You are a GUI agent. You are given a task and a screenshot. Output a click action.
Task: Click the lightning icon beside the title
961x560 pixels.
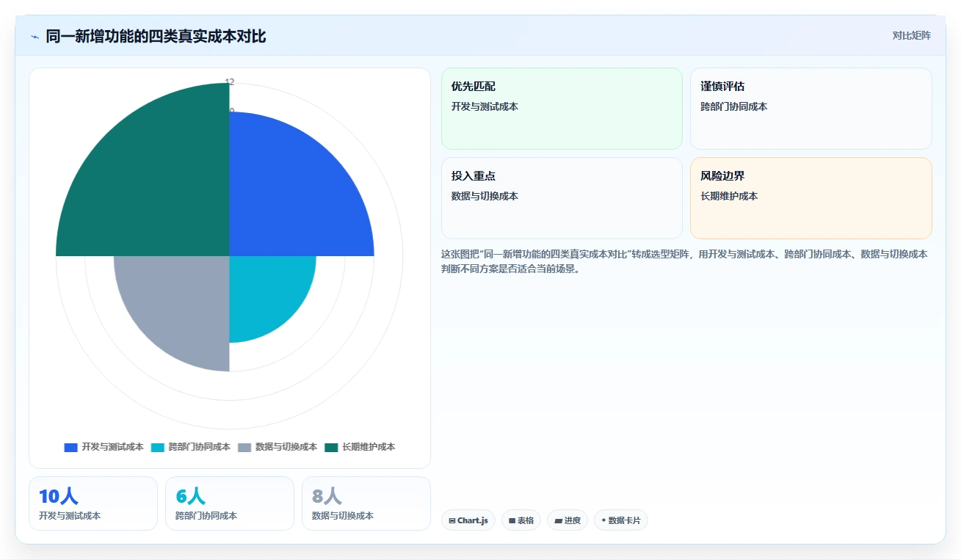(35, 36)
